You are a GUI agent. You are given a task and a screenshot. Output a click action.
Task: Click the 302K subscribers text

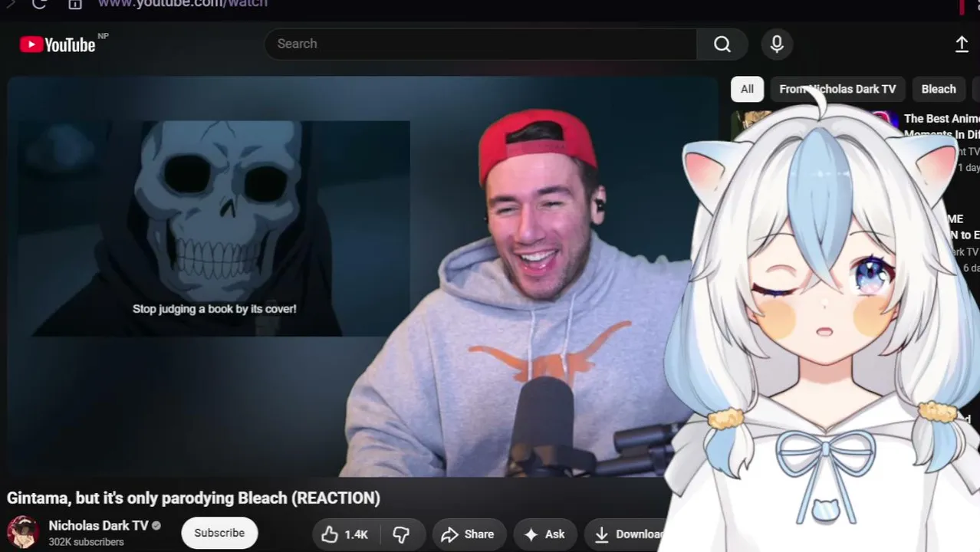tap(86, 542)
